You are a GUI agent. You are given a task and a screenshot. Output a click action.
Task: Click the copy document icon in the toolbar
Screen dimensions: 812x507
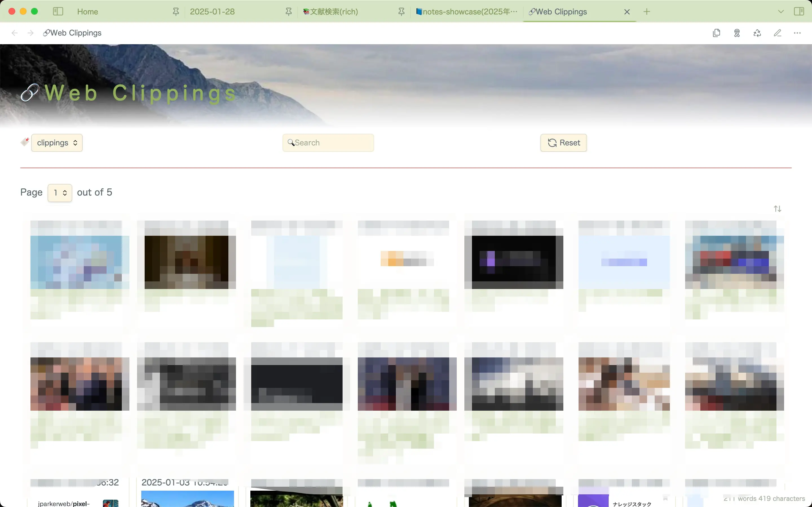(716, 33)
